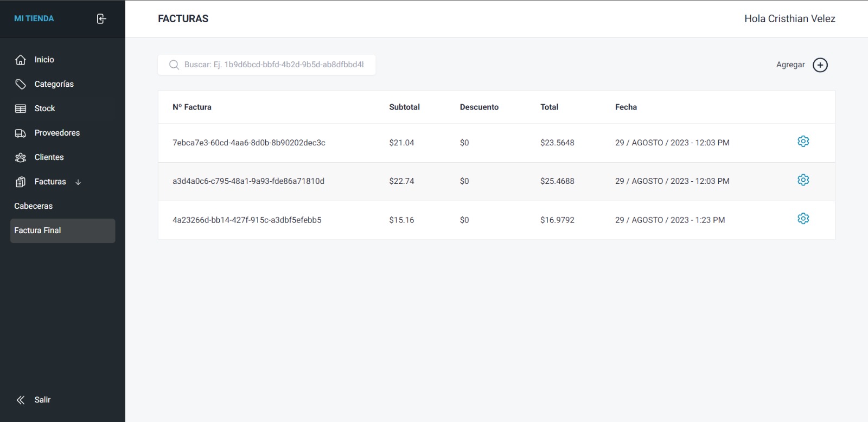The image size is (868, 422).
Task: Collapse the Facturas submenu arrow
Action: [78, 182]
